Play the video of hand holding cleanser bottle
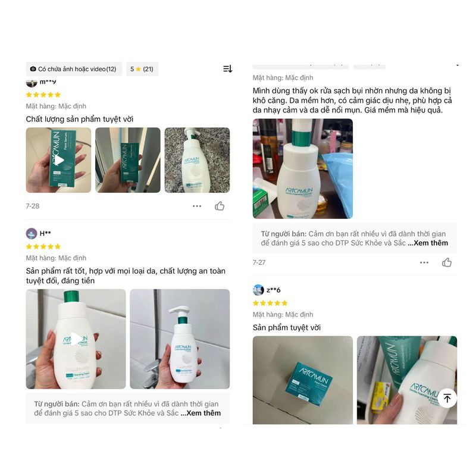Image resolution: width=476 pixels, height=476 pixels. (x=76, y=339)
